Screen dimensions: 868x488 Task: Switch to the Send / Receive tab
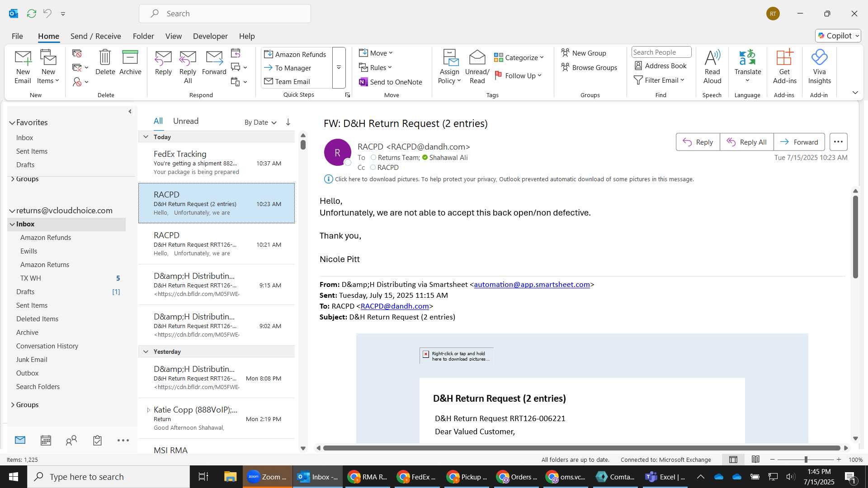pyautogui.click(x=95, y=36)
